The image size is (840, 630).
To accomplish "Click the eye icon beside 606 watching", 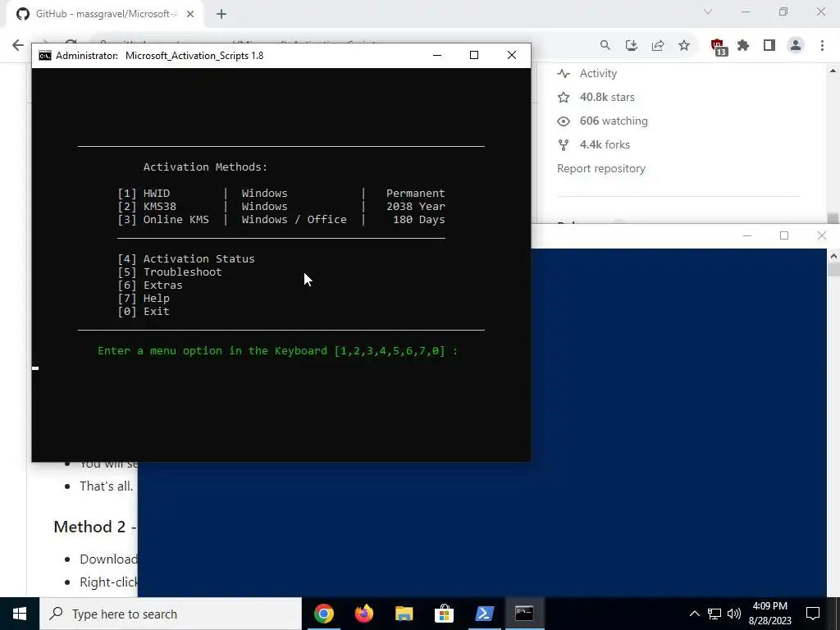I will click(x=564, y=121).
